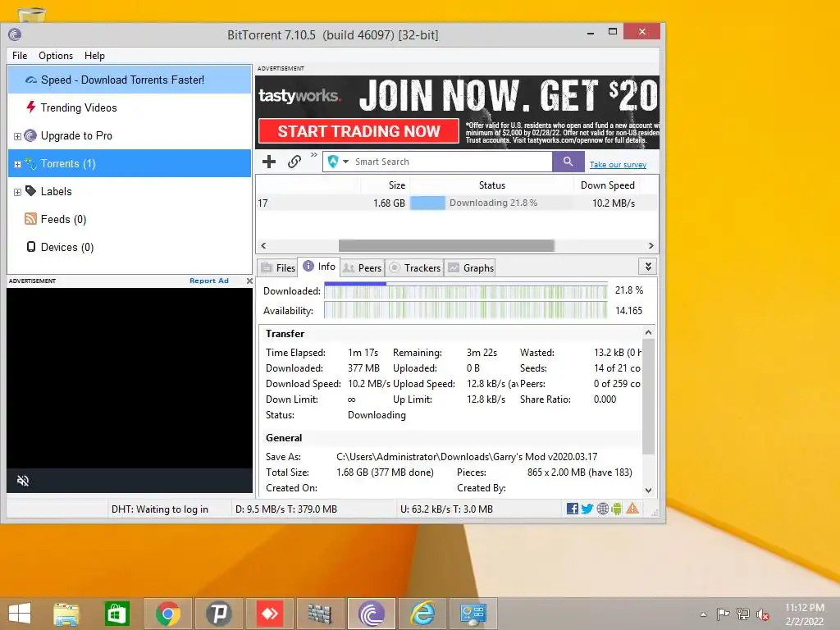Click the torrent list horizontal scrollbar thumb
Screen dimensions: 840x630
pos(446,245)
